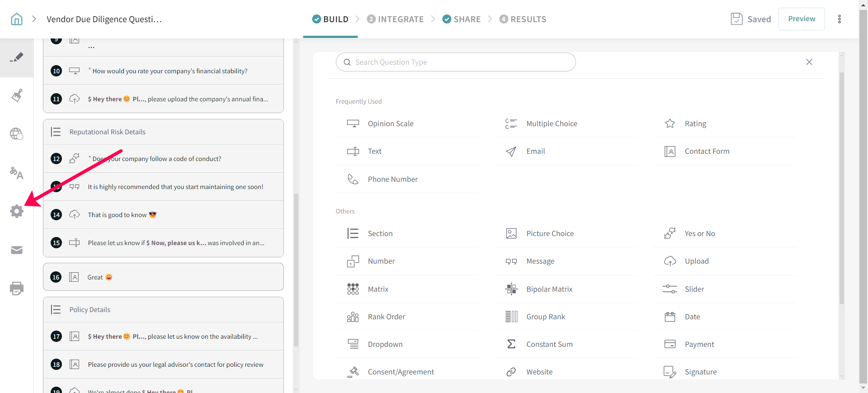868x393 pixels.
Task: Switch to the SHARE step
Action: pyautogui.click(x=462, y=19)
